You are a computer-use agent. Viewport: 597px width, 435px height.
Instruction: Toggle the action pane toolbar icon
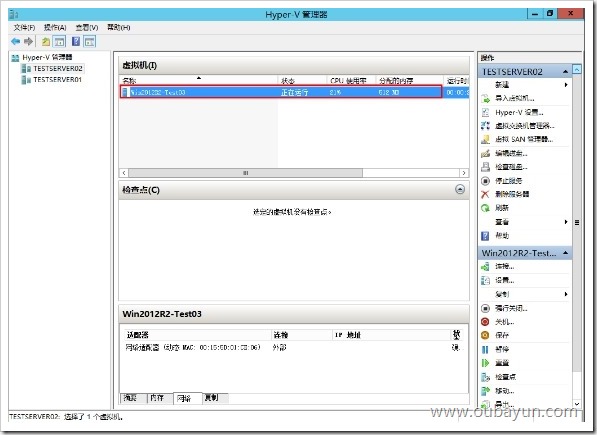click(89, 41)
